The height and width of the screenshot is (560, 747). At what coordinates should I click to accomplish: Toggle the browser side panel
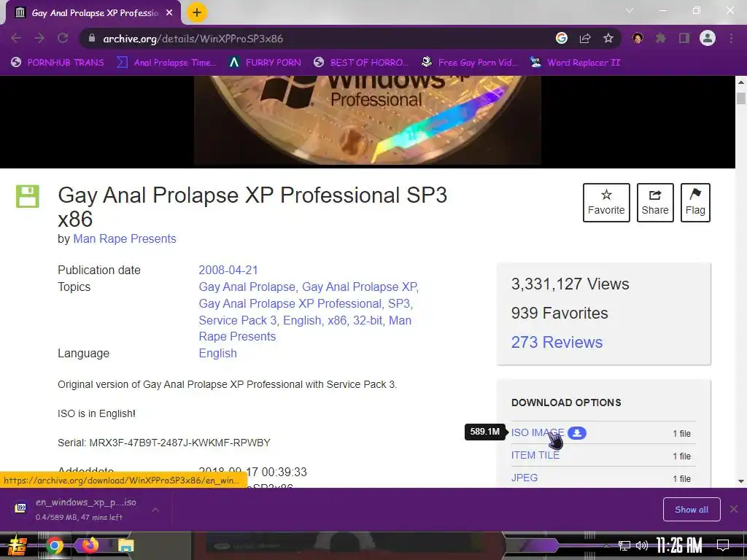pyautogui.click(x=684, y=38)
